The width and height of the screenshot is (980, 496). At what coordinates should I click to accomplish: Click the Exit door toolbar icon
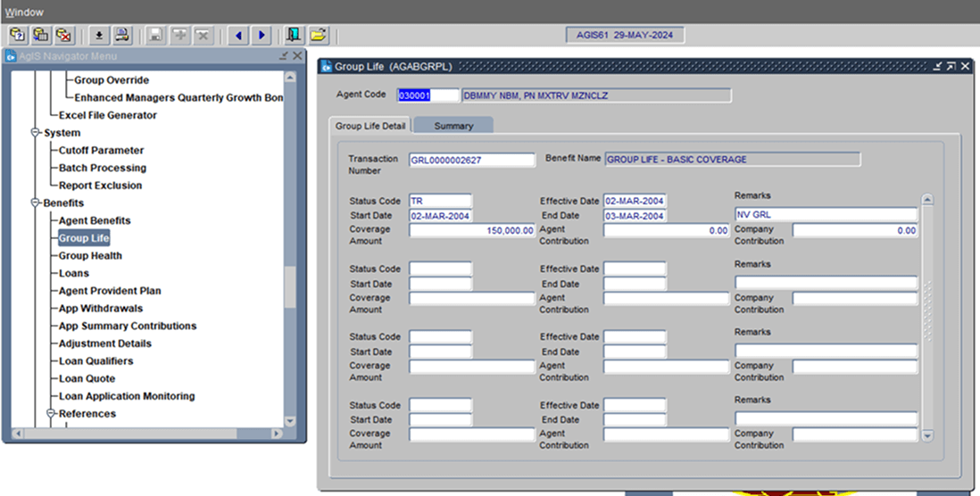[294, 36]
